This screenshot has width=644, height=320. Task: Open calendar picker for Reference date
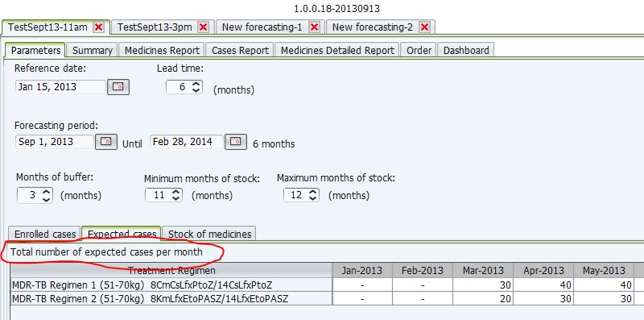point(118,87)
